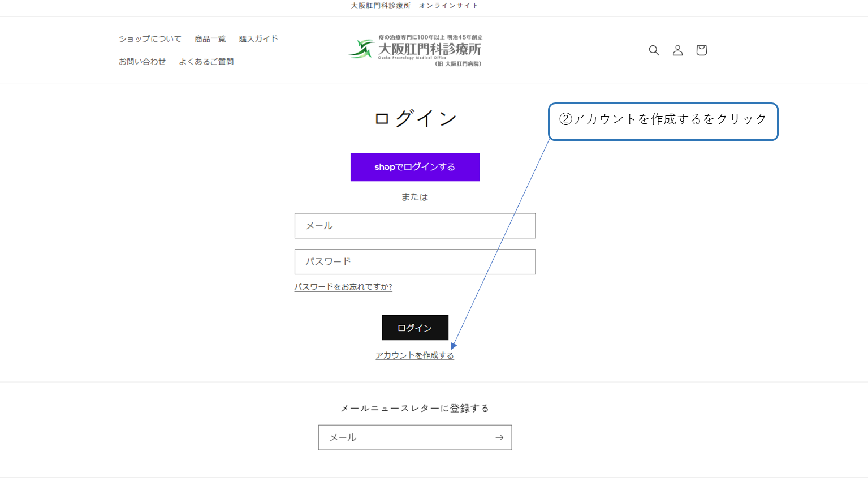Select 購入ガイド from the header menu
Image resolution: width=868 pixels, height=481 pixels.
tap(258, 39)
